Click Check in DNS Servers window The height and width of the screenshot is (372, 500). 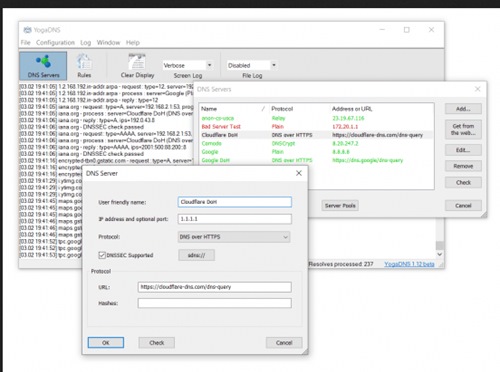[x=463, y=182]
